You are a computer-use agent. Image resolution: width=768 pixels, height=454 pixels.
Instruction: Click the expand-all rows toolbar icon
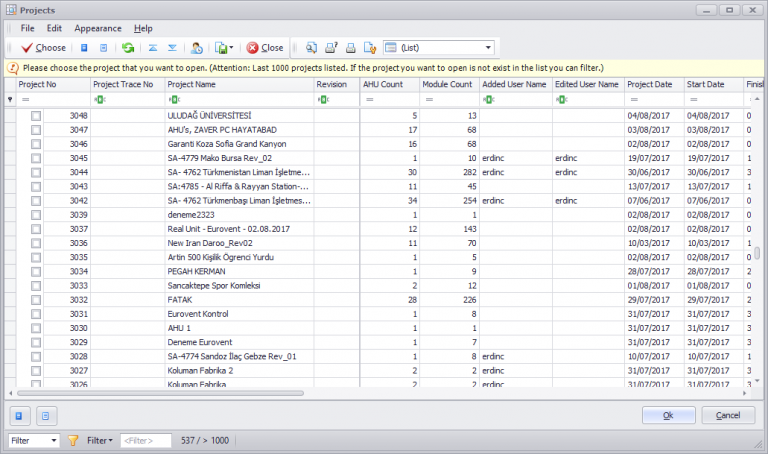point(172,47)
